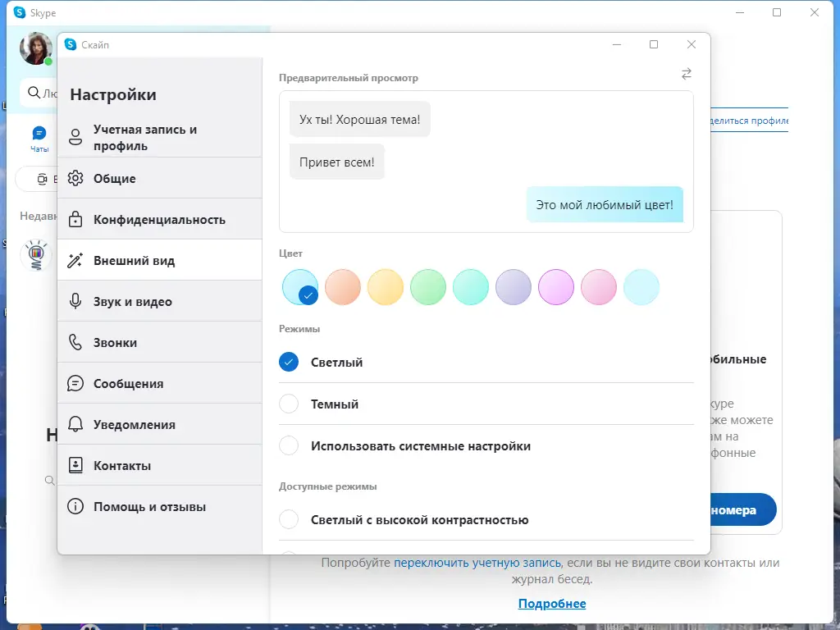Open Уведомления via the bell icon
The image size is (840, 630).
pyautogui.click(x=75, y=424)
